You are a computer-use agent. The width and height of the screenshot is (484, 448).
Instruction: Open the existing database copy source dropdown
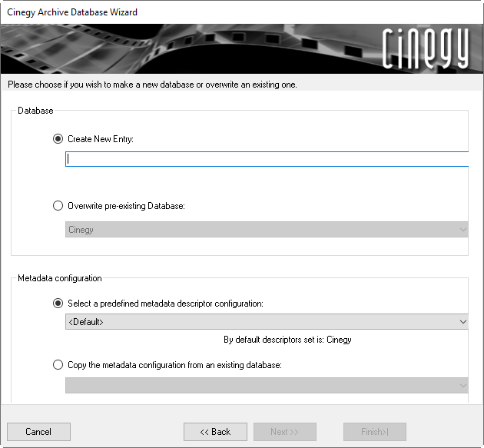click(267, 385)
